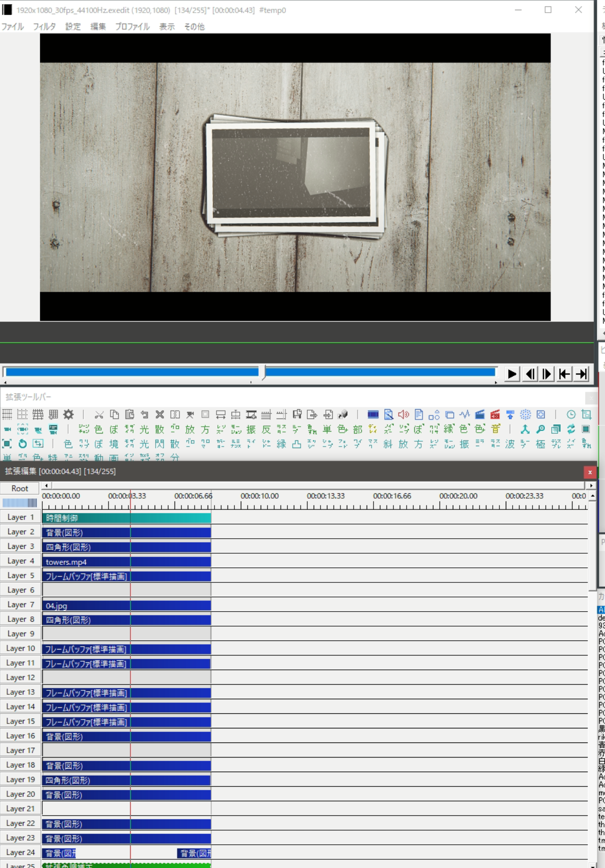Click the 斜 oblique clipping icon
This screenshot has height=868, width=605.
tap(388, 444)
